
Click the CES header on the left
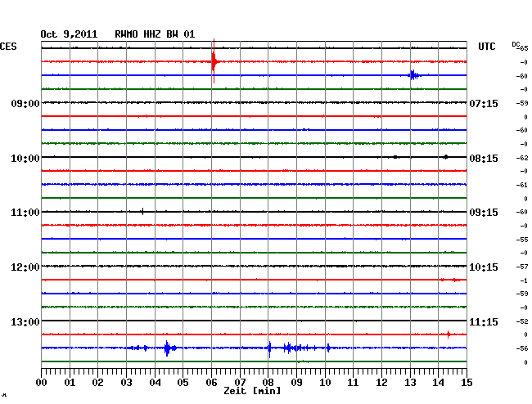point(8,47)
